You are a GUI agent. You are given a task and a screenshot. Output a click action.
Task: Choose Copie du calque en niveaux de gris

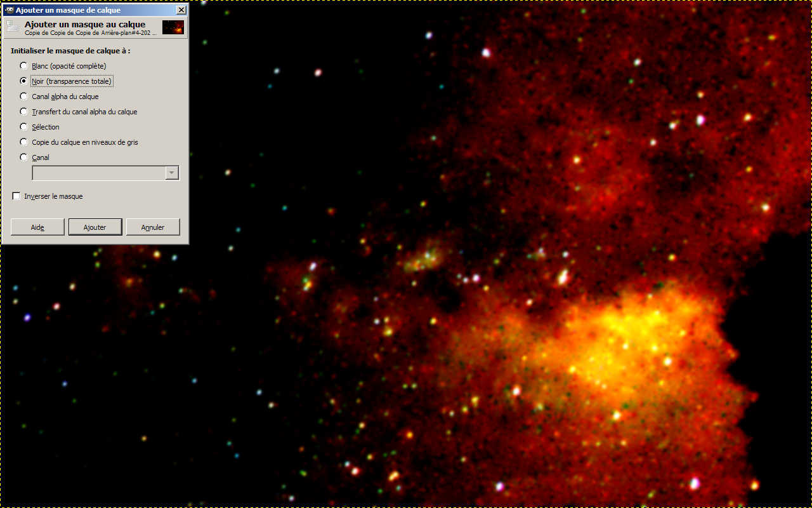point(24,142)
